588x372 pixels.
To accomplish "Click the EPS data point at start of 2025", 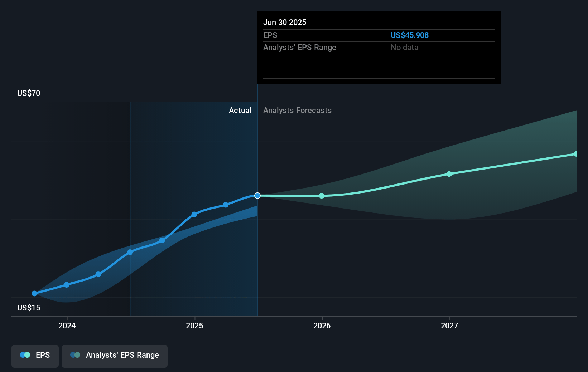I will (x=194, y=215).
